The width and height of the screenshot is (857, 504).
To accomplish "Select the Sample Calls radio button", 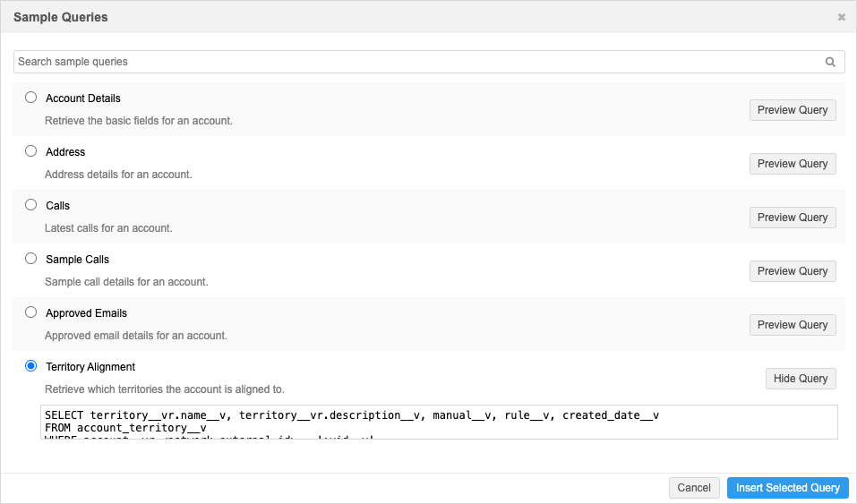I will (x=31, y=259).
